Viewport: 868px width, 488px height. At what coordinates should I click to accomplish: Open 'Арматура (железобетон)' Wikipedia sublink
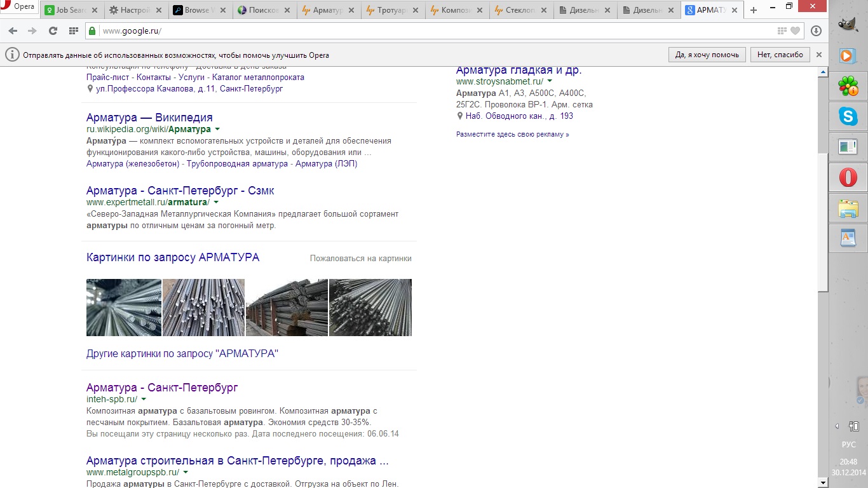pos(133,164)
